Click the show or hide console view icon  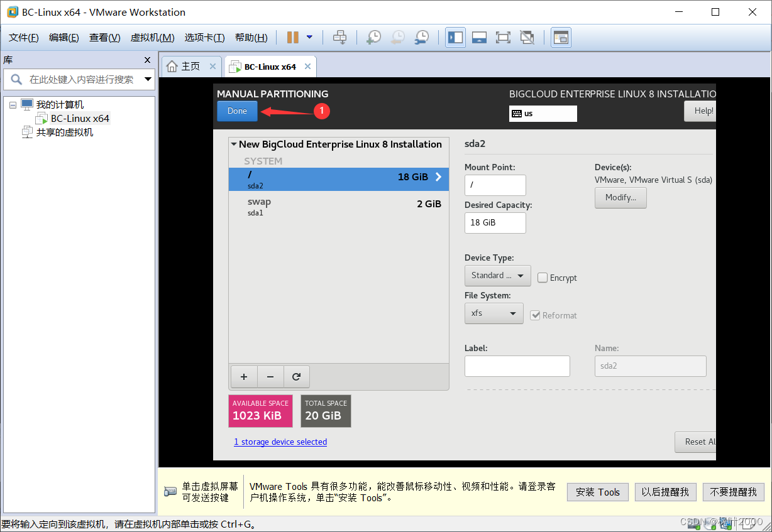(x=479, y=37)
